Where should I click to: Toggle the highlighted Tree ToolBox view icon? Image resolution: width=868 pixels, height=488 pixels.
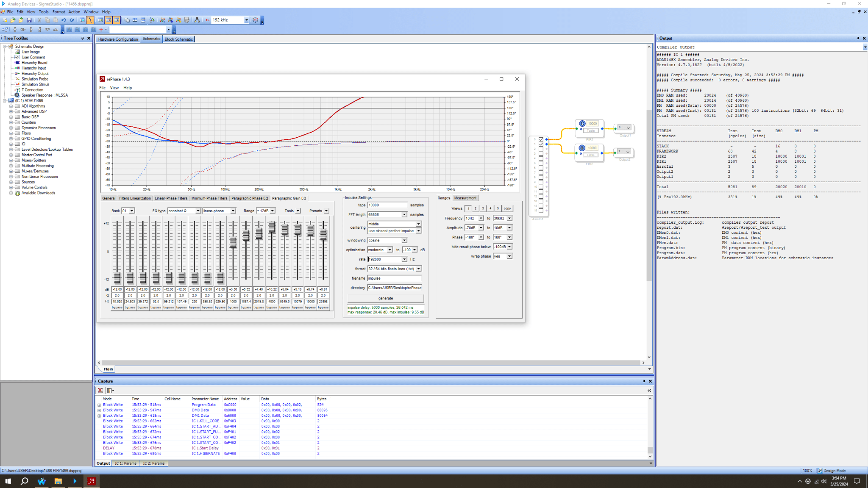(90, 20)
